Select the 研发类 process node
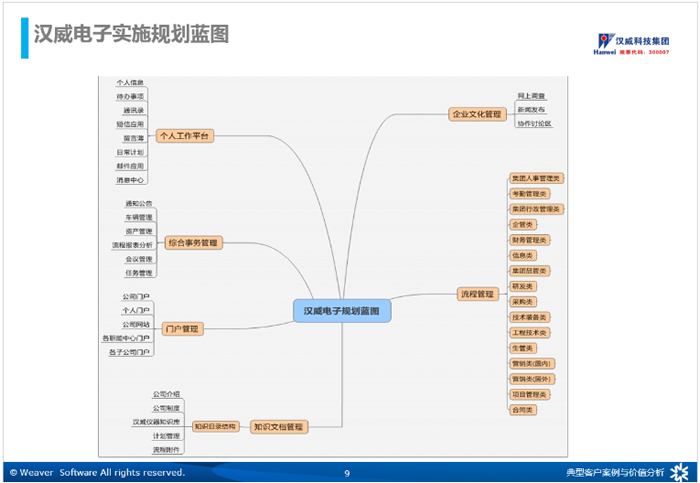Viewport: 700px width, 483px height. 523,287
